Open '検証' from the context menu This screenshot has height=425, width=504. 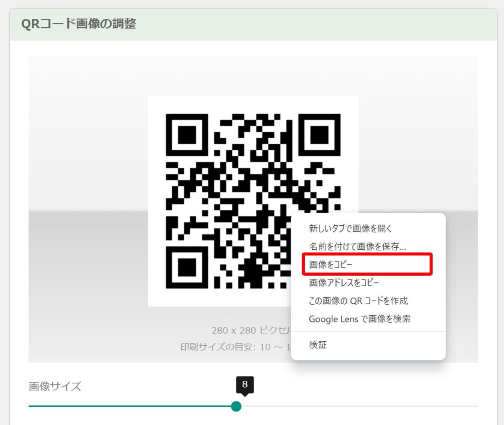coord(368,345)
